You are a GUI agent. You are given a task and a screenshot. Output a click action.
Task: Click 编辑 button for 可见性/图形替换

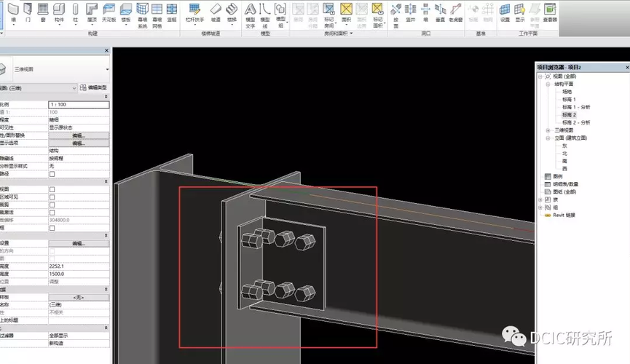[79, 135]
